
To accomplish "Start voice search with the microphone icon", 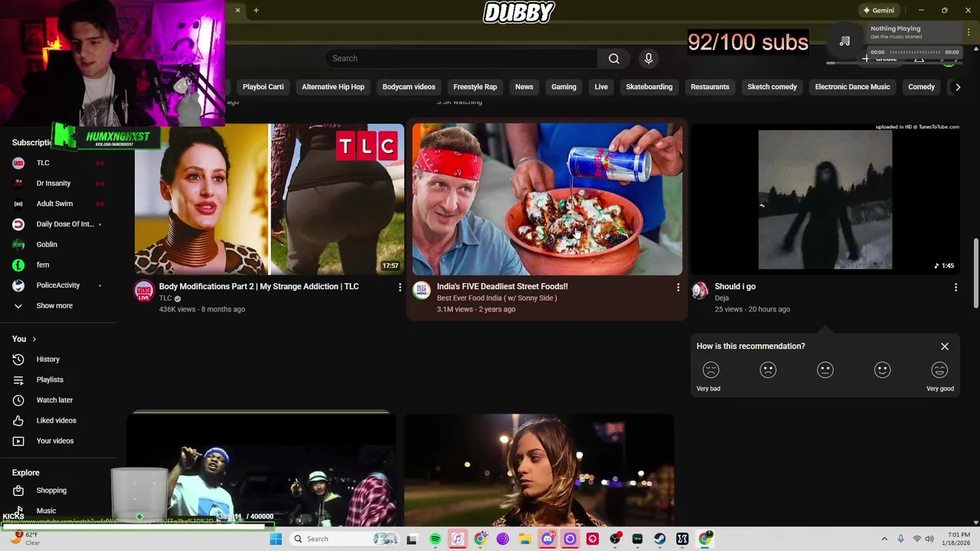I will 648,59.
